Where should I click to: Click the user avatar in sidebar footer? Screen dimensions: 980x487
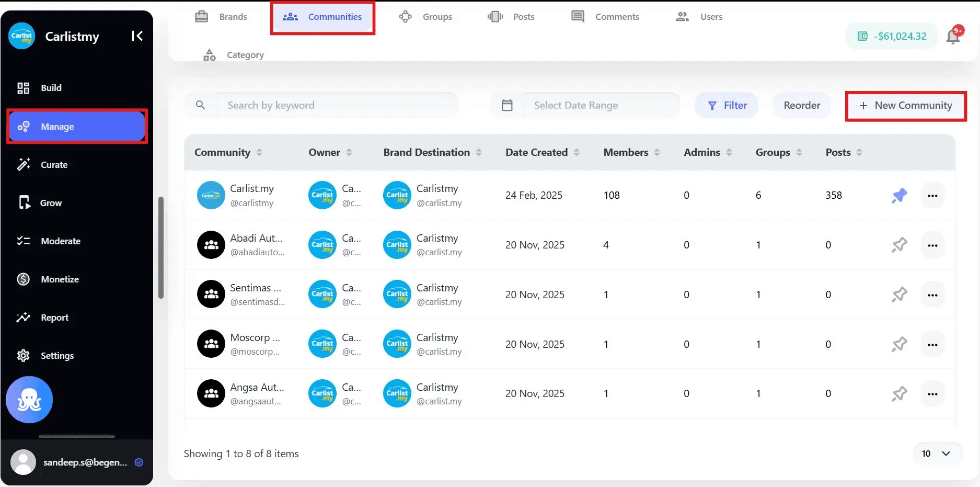tap(23, 462)
